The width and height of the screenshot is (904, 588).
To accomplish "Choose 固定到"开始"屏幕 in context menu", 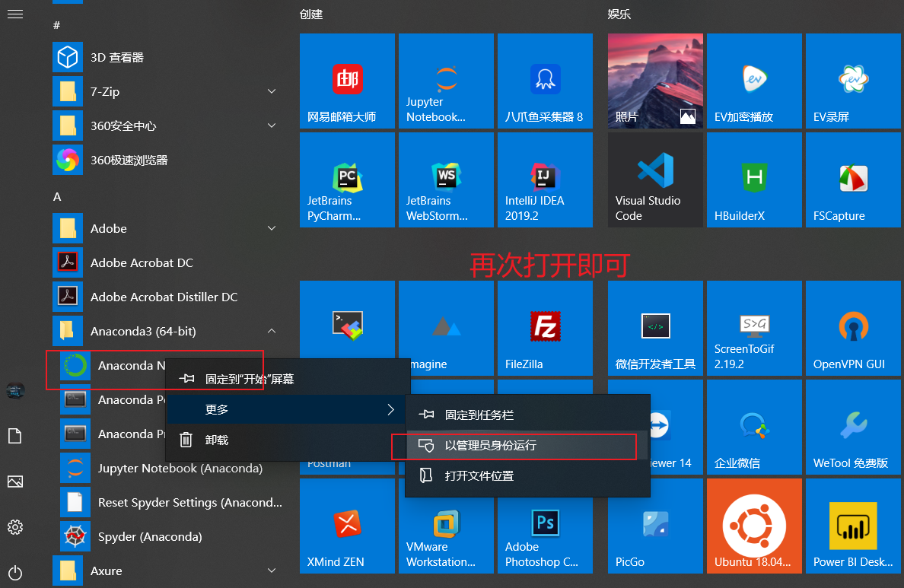I will (288, 380).
